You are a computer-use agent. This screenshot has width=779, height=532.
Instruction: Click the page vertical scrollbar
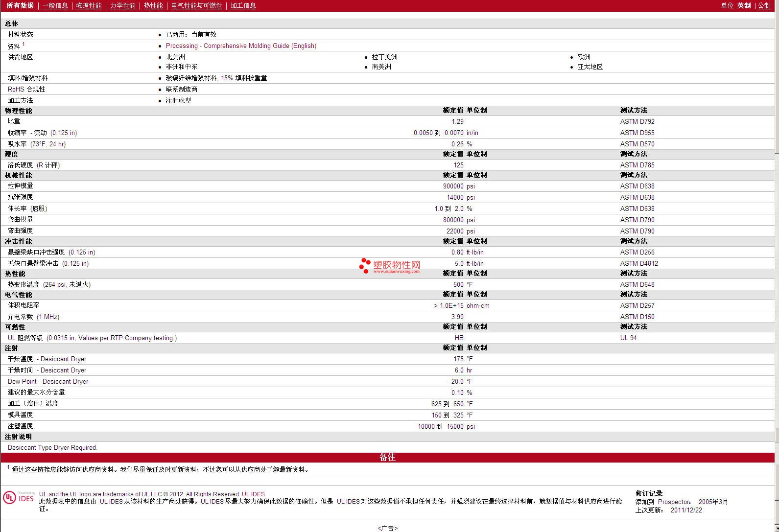coord(777,266)
